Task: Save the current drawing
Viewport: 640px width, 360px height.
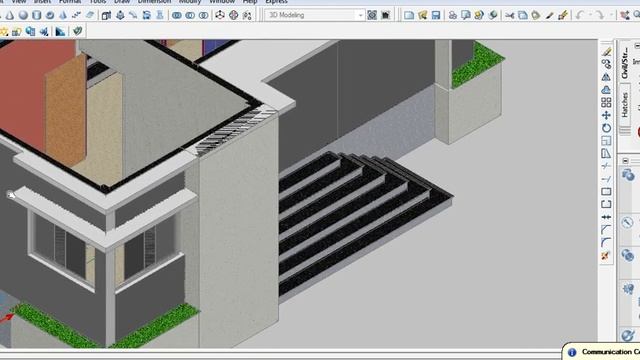Action: pos(436,16)
